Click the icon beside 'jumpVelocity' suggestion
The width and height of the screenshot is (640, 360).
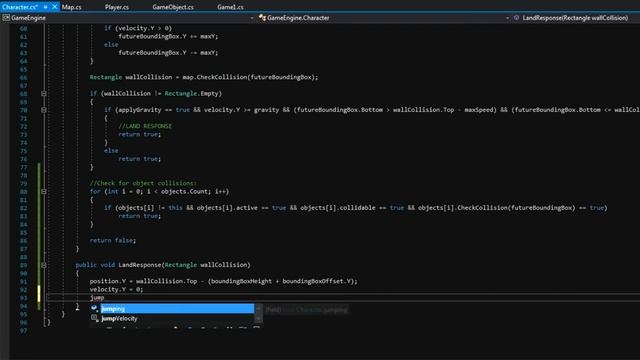coord(94,318)
